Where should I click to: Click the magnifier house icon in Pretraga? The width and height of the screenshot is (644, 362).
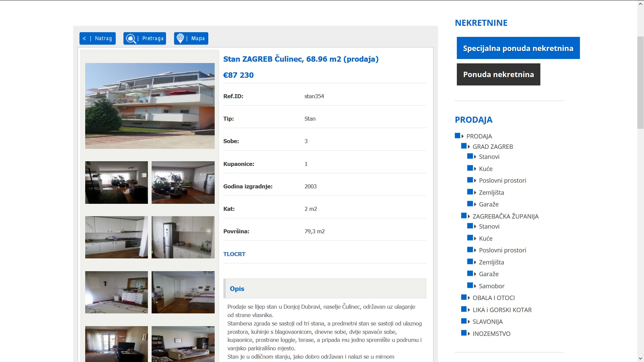point(131,39)
